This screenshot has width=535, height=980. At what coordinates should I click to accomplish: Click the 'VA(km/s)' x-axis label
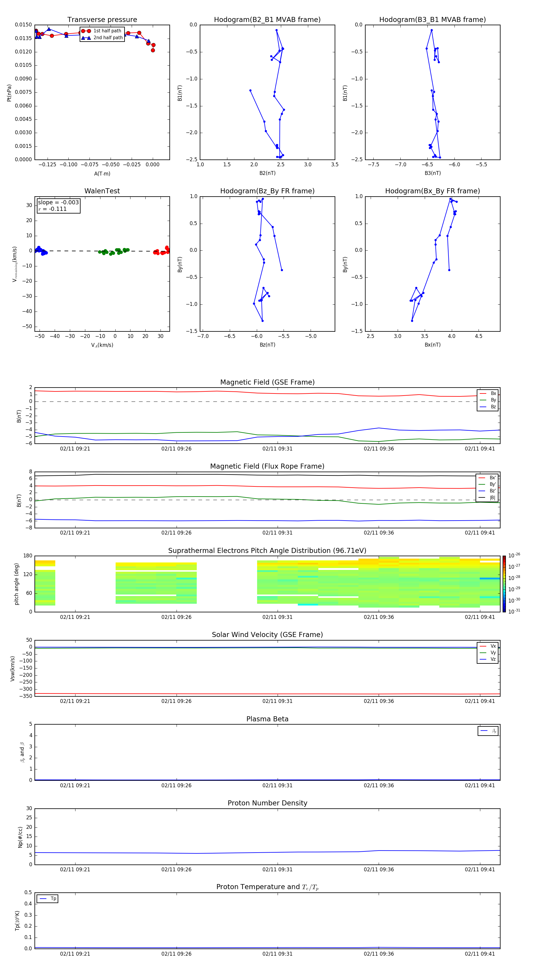pyautogui.click(x=102, y=345)
